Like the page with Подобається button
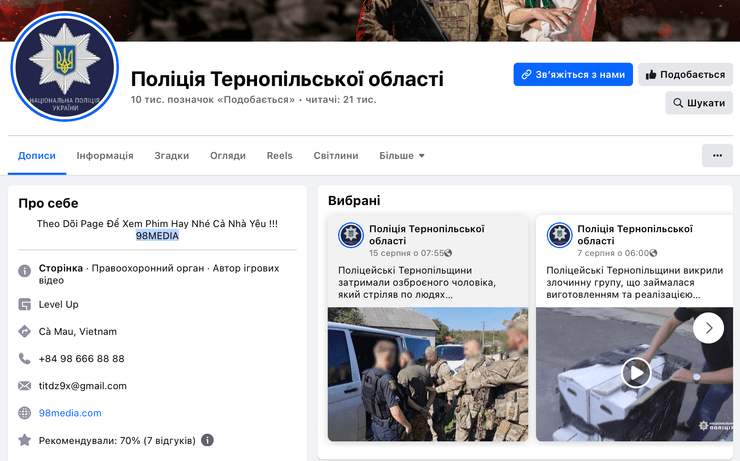The height and width of the screenshot is (461, 740). click(685, 75)
